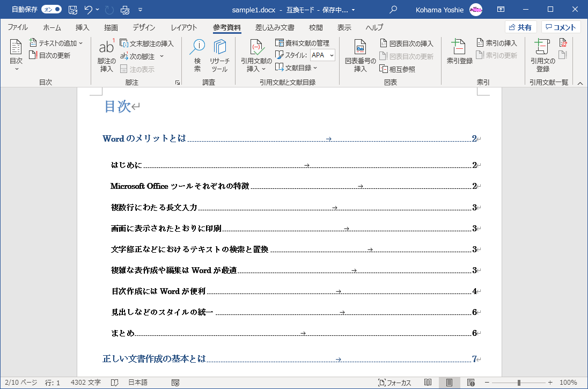
Task: Click the 図表番号の挿入 icon
Action: tap(360, 55)
